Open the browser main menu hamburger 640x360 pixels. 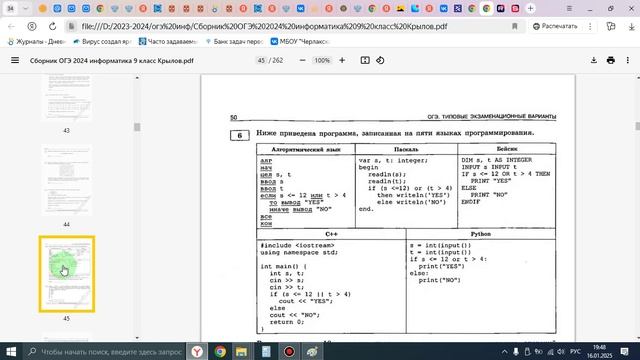click(x=569, y=8)
